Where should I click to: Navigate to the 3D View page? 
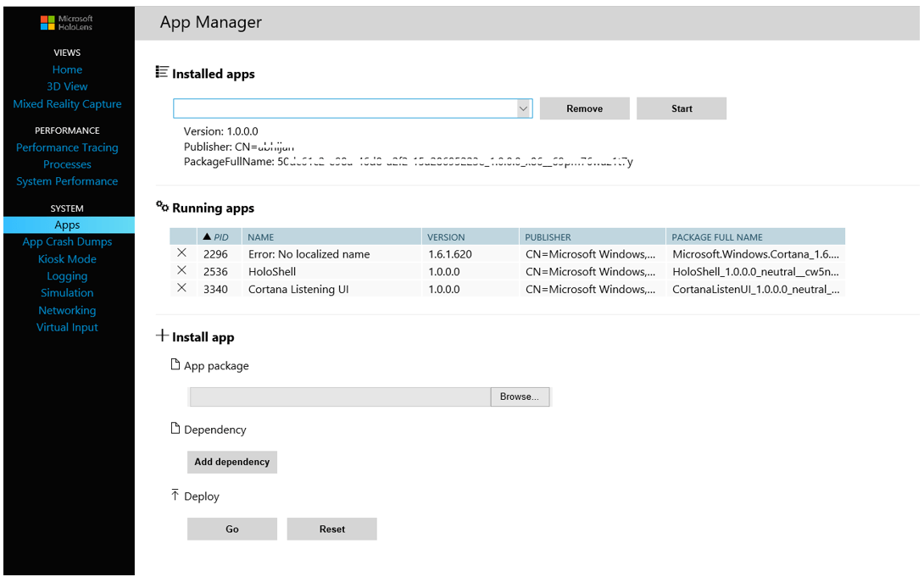[x=67, y=86]
